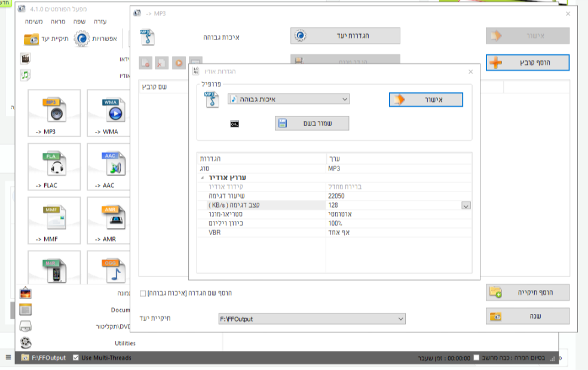This screenshot has width=588, height=370.
Task: Open the מראה menu
Action: [58, 21]
